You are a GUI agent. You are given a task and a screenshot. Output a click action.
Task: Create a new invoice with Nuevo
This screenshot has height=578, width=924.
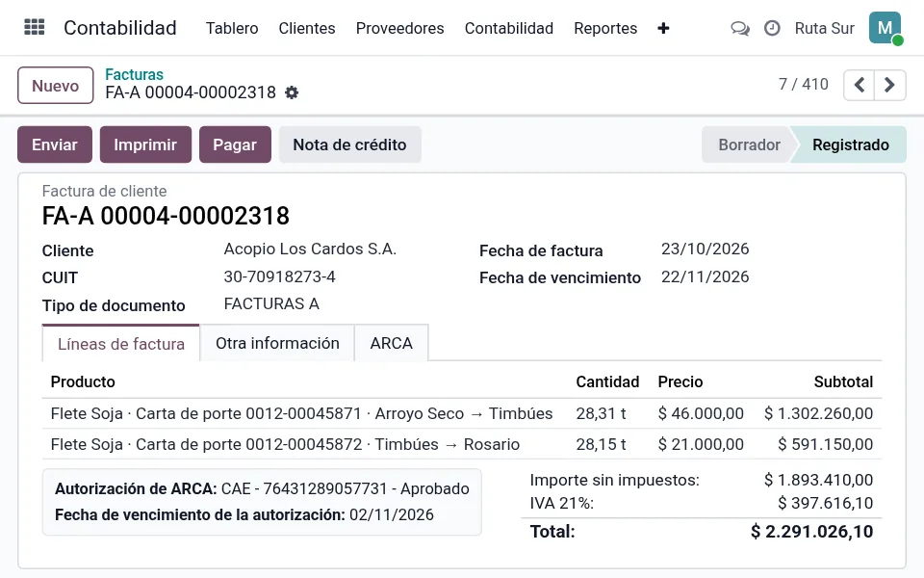pos(56,86)
